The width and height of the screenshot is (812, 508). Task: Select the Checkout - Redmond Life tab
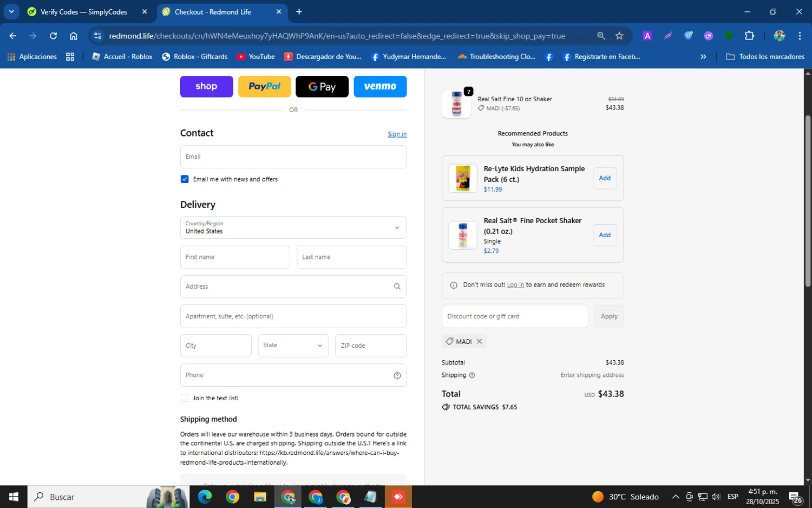[213, 12]
